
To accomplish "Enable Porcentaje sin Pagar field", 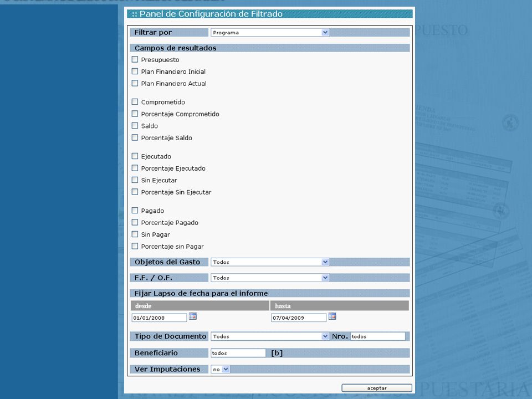I will (x=135, y=246).
